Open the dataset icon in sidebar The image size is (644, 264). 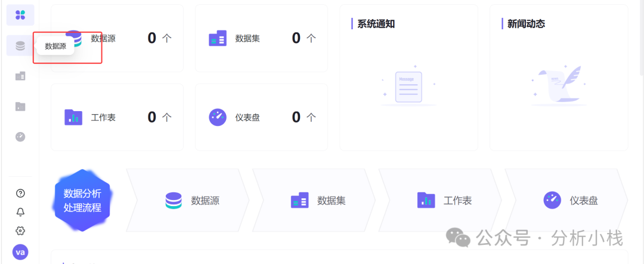pyautogui.click(x=20, y=76)
